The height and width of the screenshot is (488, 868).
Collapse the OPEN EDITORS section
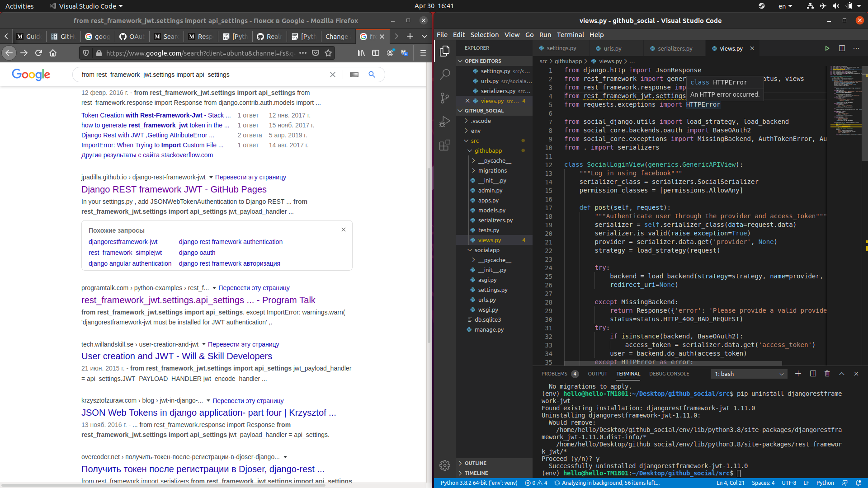pos(494,61)
